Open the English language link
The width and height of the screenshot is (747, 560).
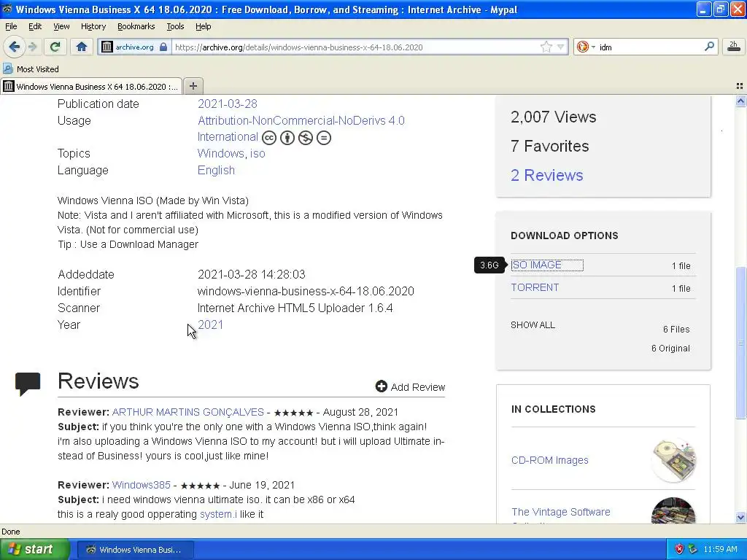click(x=216, y=171)
